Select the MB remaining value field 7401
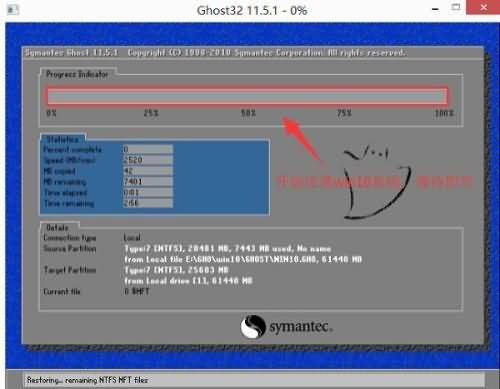This screenshot has height=389, width=500. 148,182
